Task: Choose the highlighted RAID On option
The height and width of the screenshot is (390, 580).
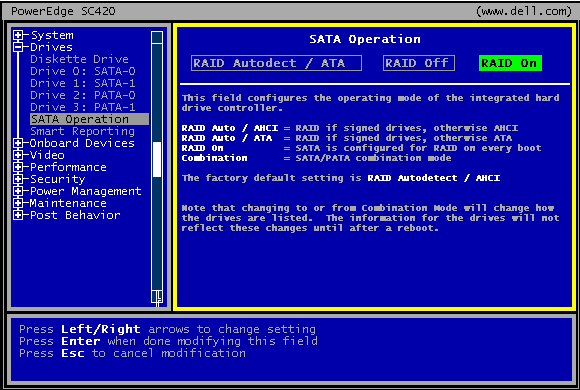Action: [x=510, y=63]
